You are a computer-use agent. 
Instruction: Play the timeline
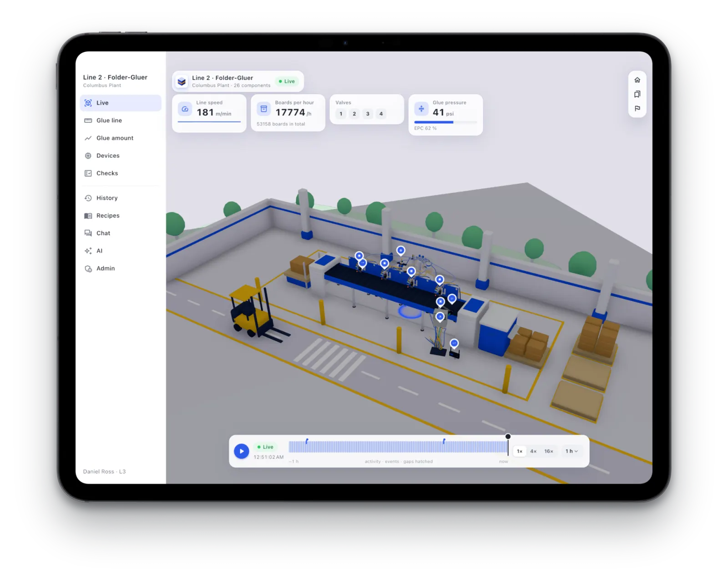[x=242, y=451]
